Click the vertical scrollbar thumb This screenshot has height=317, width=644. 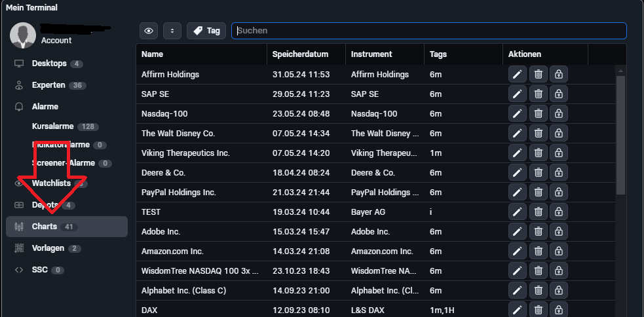(620, 135)
